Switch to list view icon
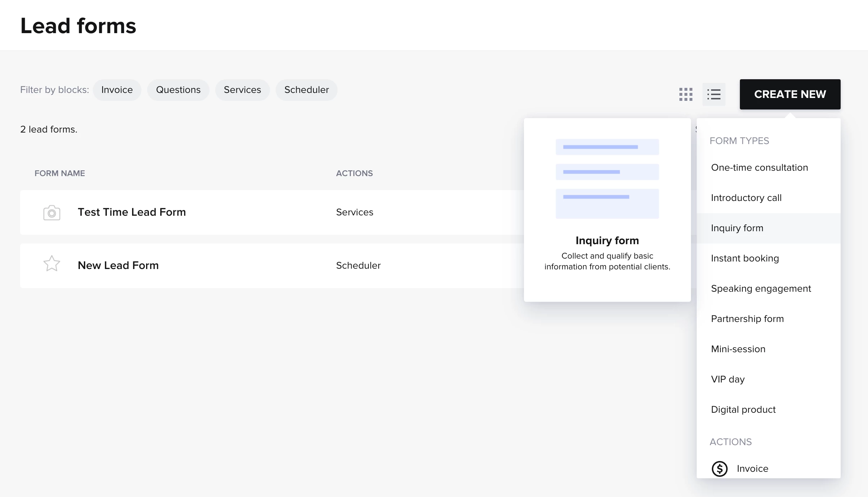 point(714,94)
